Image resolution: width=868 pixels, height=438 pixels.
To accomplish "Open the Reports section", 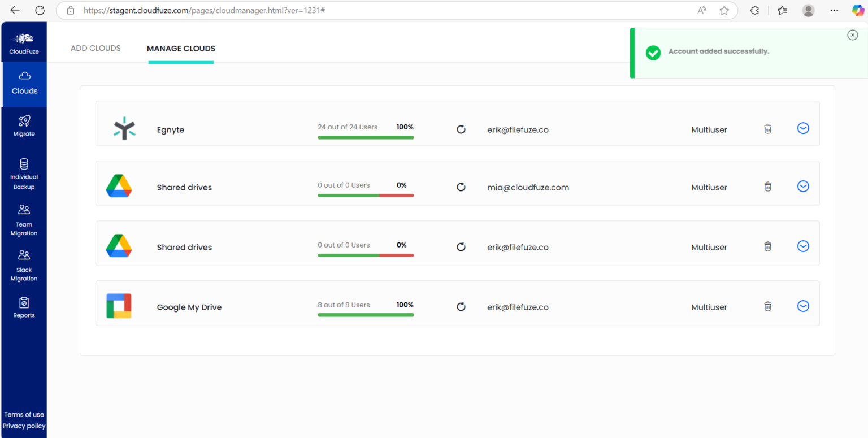I will pos(24,307).
